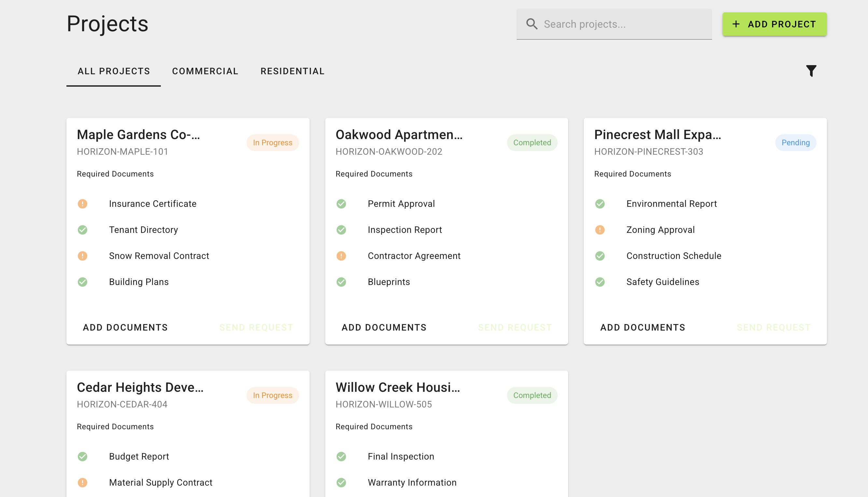Send request for Oakwood Apartments project
Screen dimensions: 868x497
pyautogui.click(x=515, y=327)
